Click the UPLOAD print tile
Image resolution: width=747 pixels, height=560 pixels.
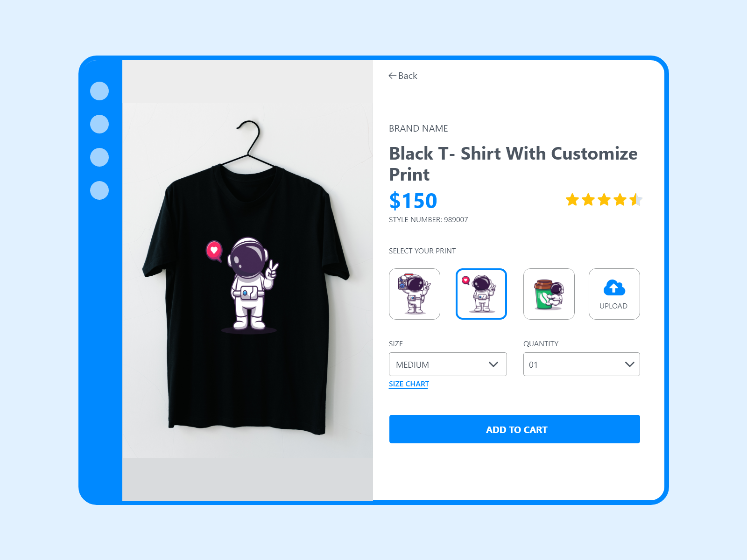[614, 294]
